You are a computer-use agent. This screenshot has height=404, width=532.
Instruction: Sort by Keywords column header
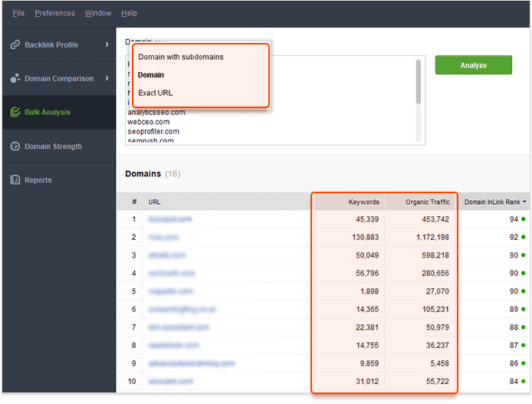[363, 202]
